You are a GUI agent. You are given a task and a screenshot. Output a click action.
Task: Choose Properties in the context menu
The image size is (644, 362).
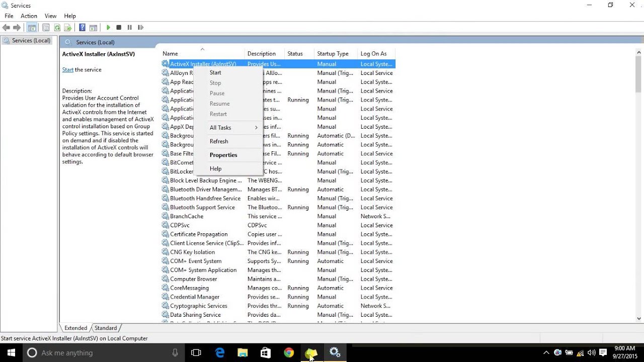(x=228, y=155)
